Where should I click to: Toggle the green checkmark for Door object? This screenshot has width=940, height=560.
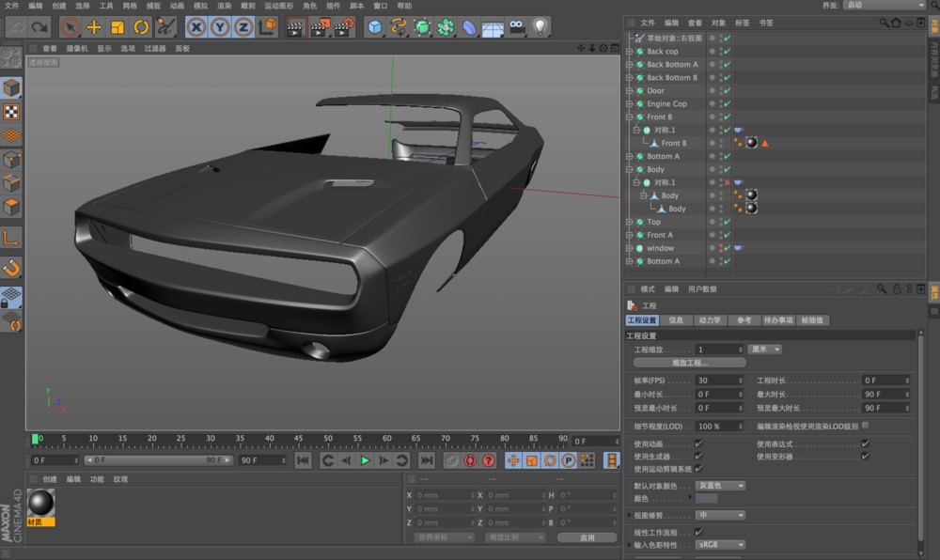click(x=728, y=91)
